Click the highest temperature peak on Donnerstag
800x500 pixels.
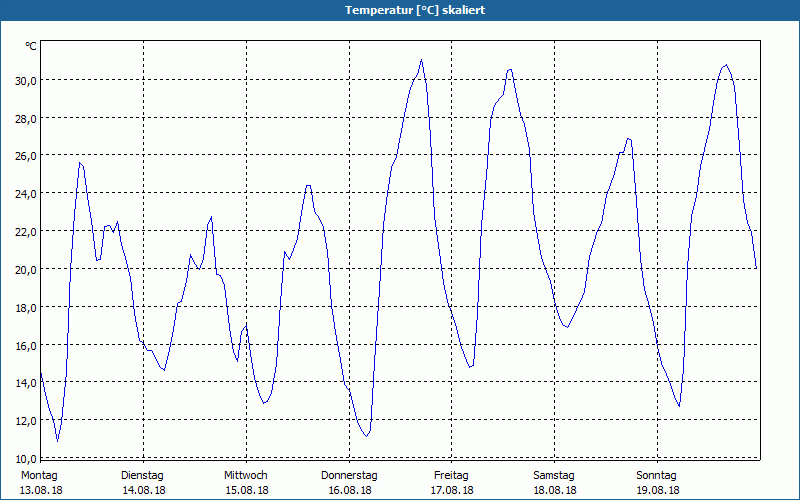tap(421, 60)
